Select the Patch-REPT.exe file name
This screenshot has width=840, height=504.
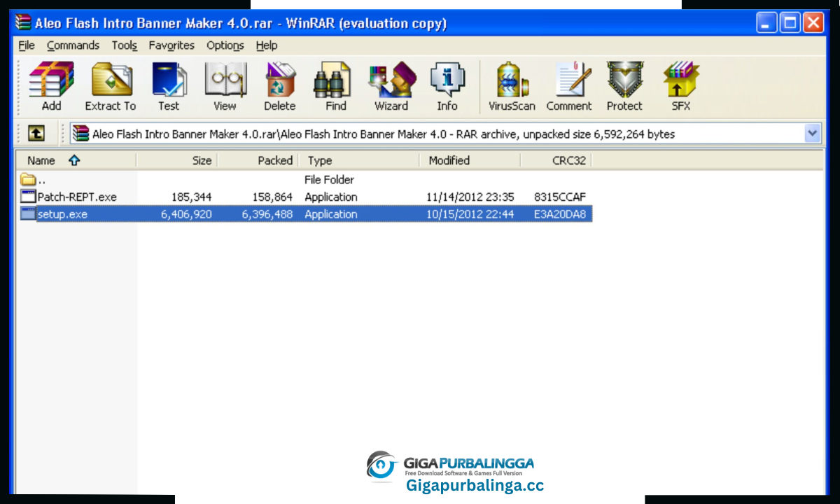point(77,197)
